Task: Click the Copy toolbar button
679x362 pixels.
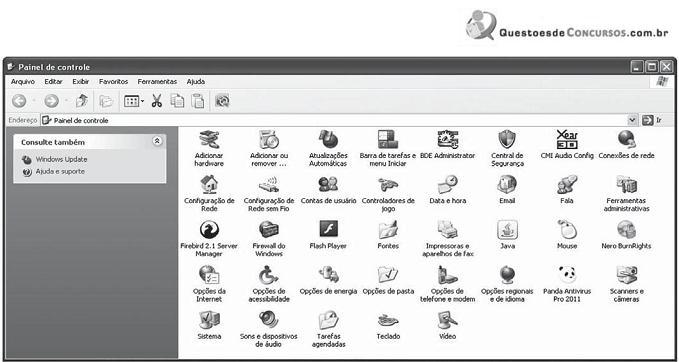Action: 177,101
